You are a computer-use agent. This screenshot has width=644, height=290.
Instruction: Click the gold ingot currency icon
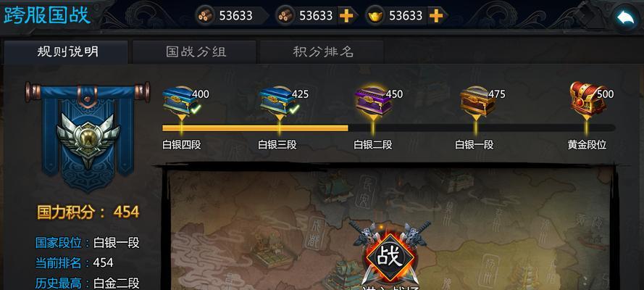coord(375,16)
